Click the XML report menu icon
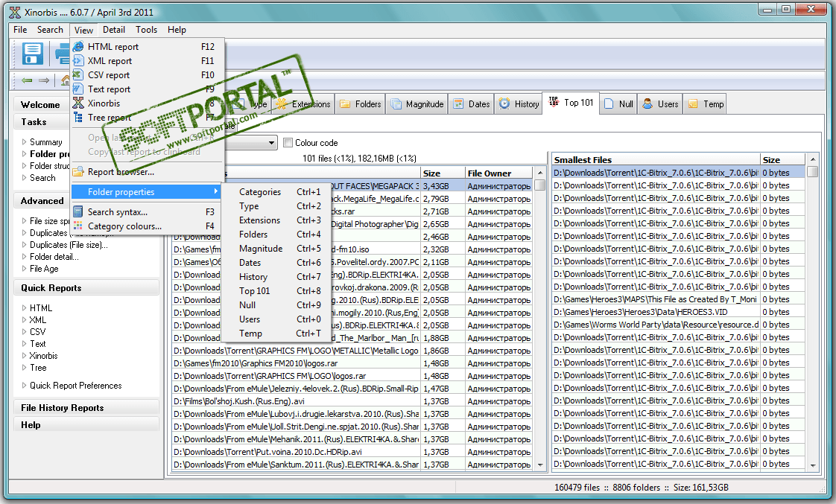Screen dimensions: 836x504 78,61
